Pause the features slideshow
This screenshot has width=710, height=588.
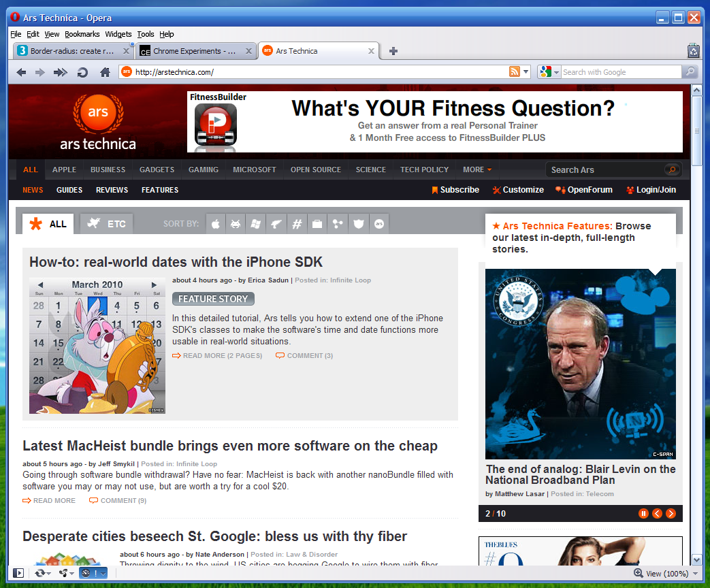[x=643, y=513]
